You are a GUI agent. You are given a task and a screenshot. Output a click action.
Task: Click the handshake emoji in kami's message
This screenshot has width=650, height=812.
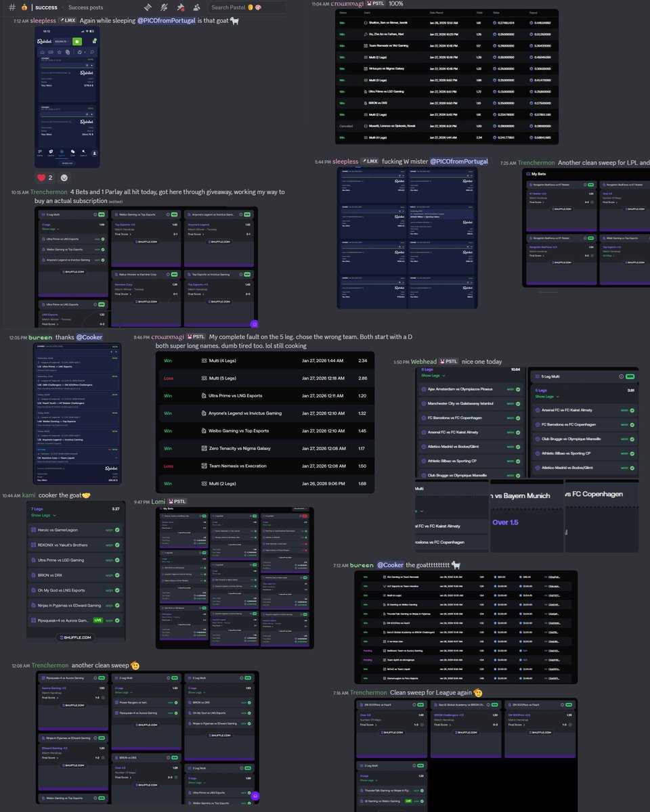pos(86,495)
